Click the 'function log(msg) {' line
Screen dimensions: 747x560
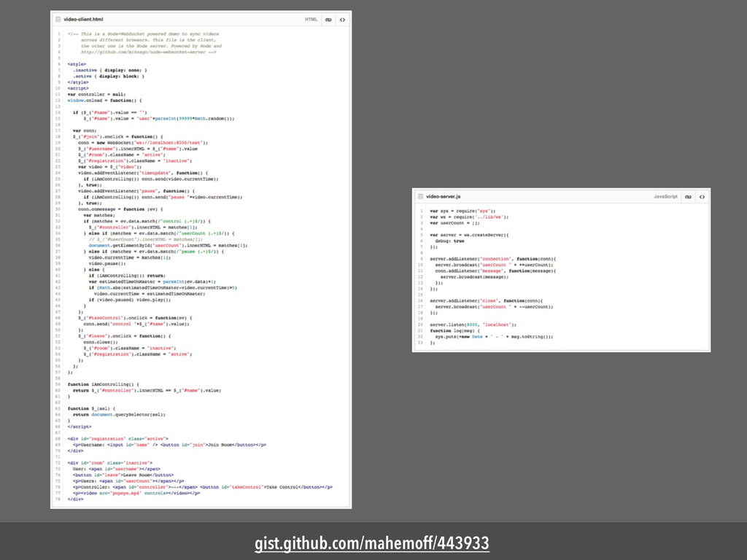[455, 330]
